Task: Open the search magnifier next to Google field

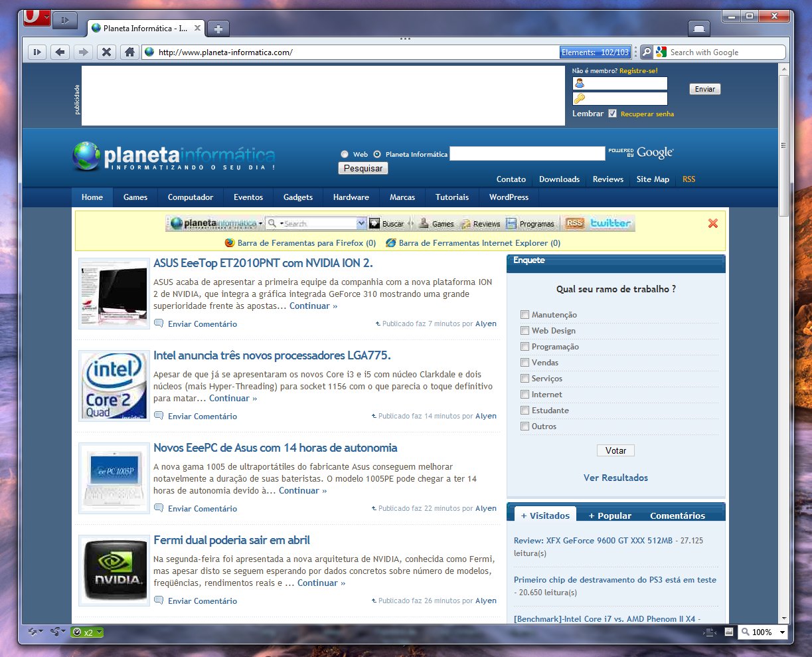Action: point(646,52)
